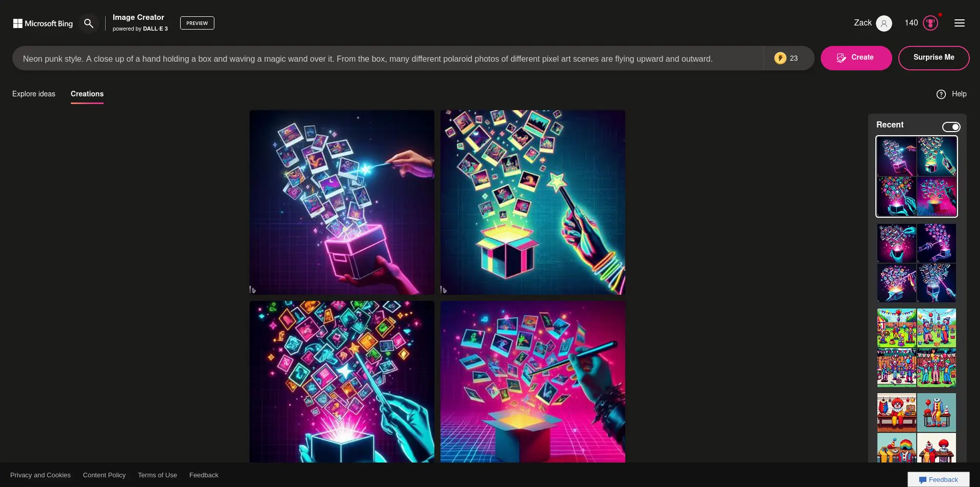
Task: Click the boosts lightning coin icon
Action: point(780,58)
